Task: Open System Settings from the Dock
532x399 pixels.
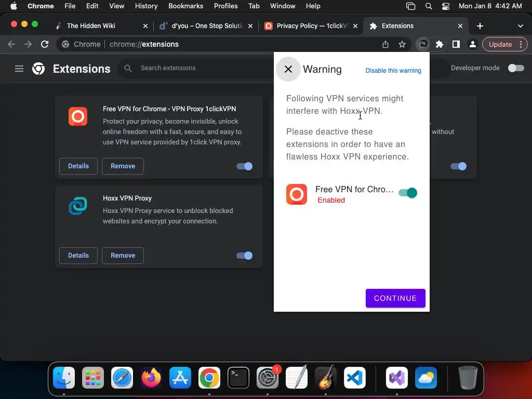Action: pos(268,378)
